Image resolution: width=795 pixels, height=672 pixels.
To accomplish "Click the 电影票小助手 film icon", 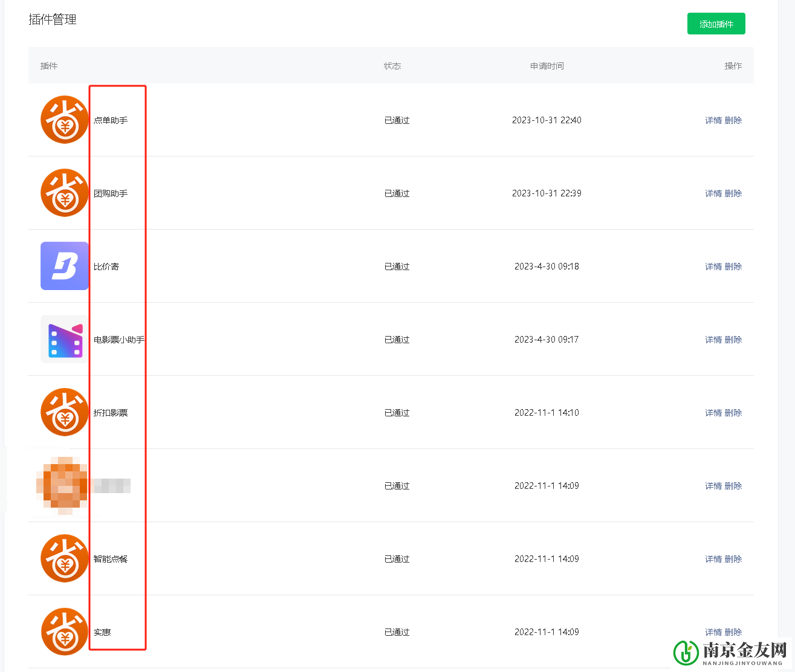I will (x=65, y=339).
